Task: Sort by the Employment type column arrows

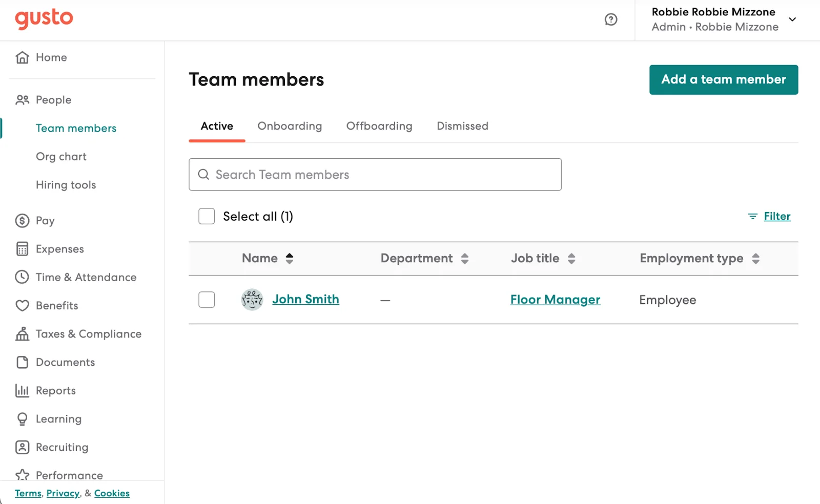Action: 756,259
